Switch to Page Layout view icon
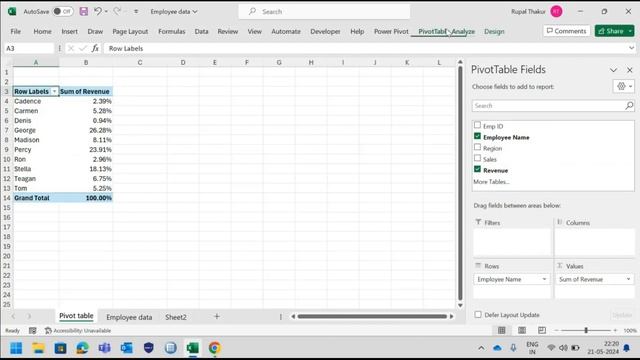The image size is (640, 360). pos(522,330)
